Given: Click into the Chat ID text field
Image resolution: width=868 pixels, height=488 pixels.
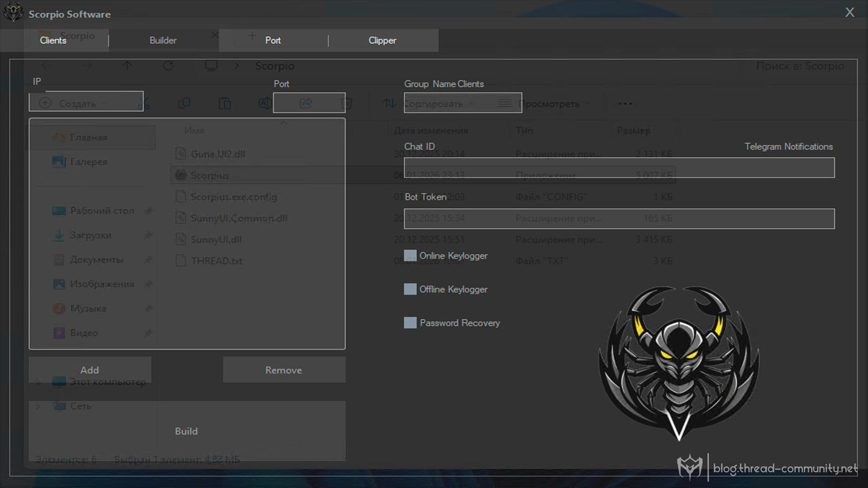Looking at the screenshot, I should tap(619, 168).
